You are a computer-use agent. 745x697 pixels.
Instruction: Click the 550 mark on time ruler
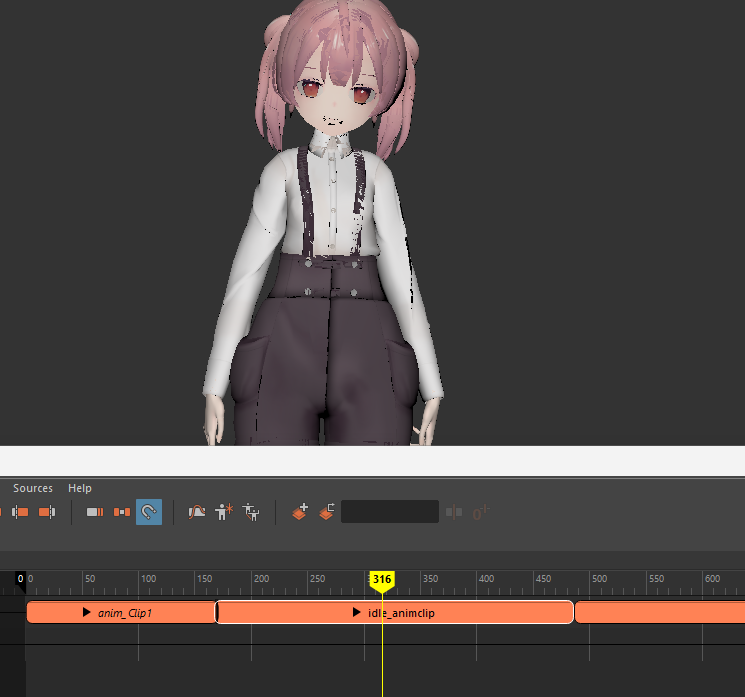tap(656, 579)
